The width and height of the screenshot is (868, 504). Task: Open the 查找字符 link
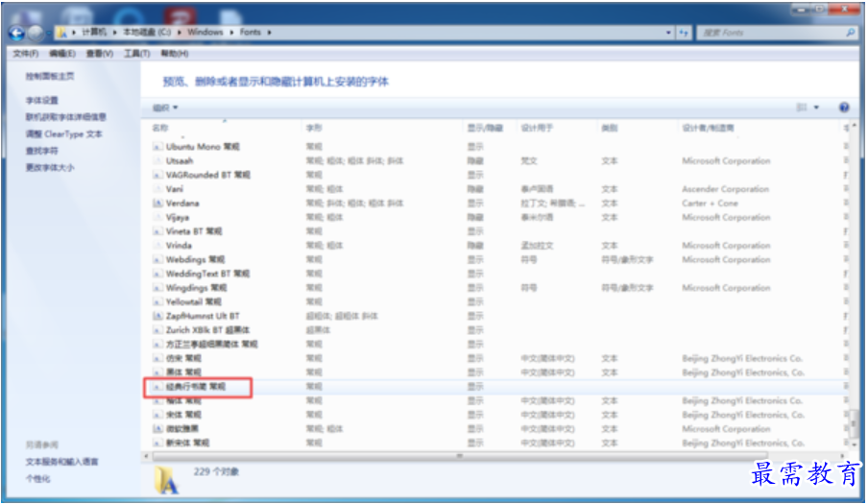pos(41,151)
